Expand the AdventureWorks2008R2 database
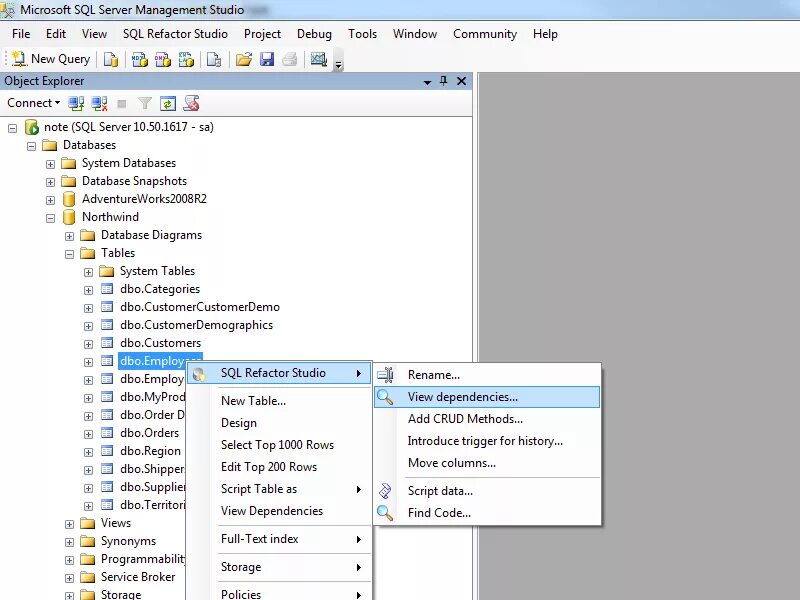This screenshot has height=600, width=800. pyautogui.click(x=50, y=200)
